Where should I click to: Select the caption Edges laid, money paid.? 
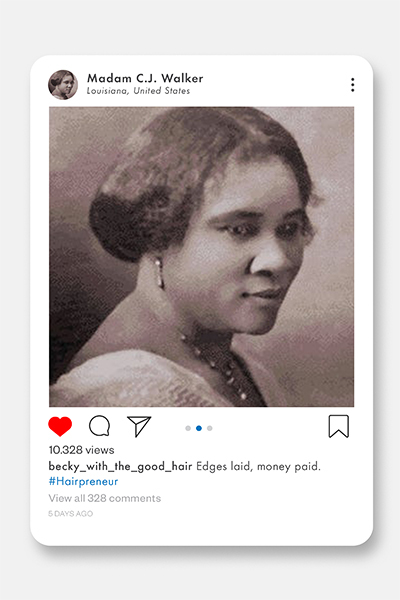[258, 466]
